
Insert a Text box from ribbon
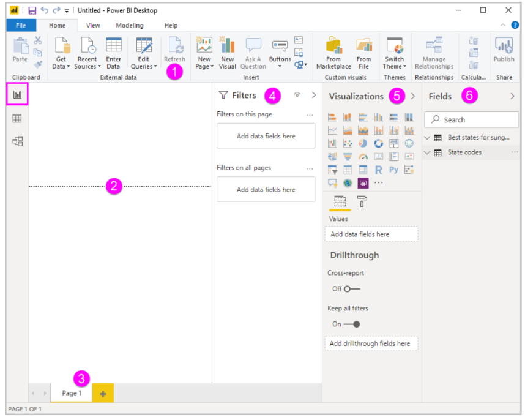[x=299, y=40]
